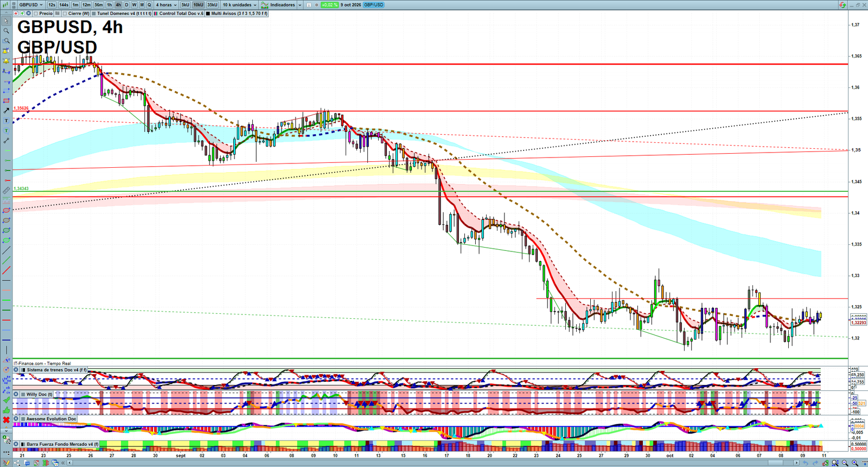868x467 pixels.
Task: Expand the left toolbar chevron down arrow
Action: pos(6,430)
